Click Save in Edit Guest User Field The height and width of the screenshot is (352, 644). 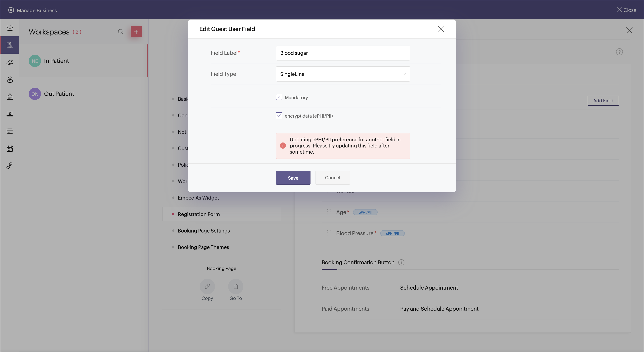(x=293, y=178)
